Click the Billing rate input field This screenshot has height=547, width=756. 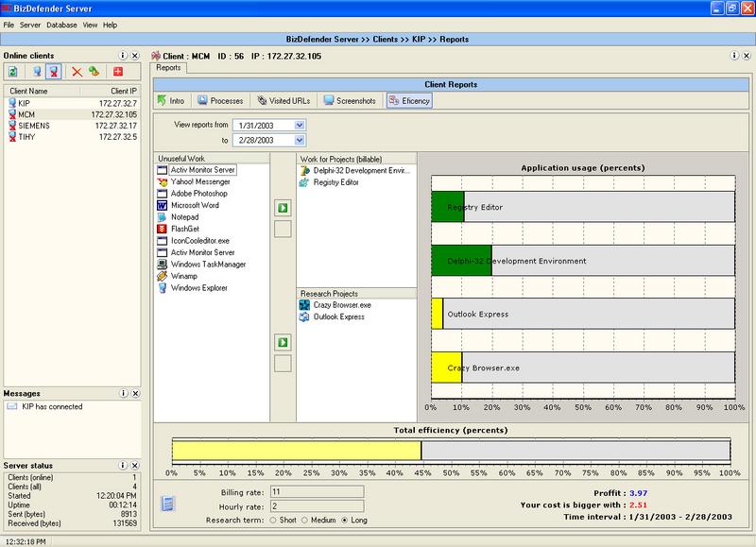tap(318, 491)
